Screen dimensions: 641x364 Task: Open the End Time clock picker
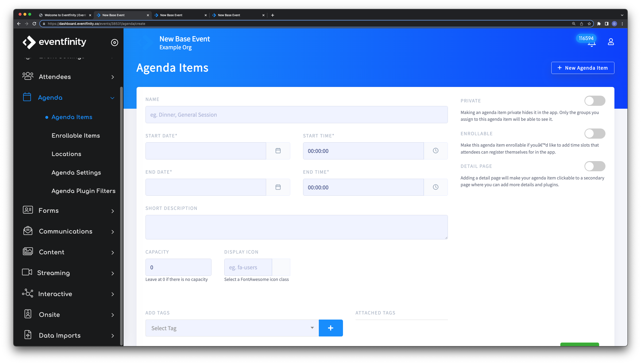(x=436, y=187)
